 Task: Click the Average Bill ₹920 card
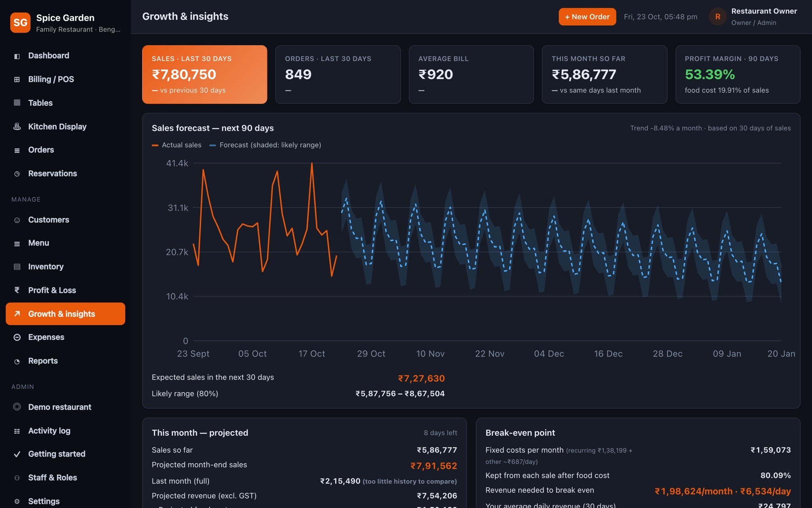pos(471,75)
